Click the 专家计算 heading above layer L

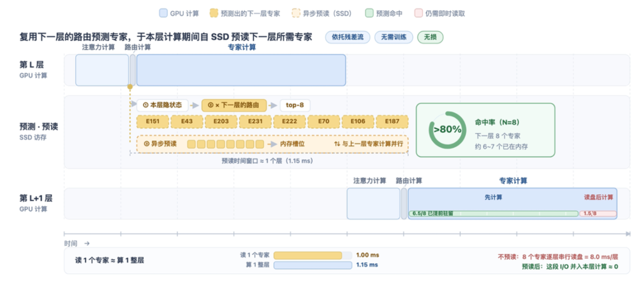(x=241, y=47)
